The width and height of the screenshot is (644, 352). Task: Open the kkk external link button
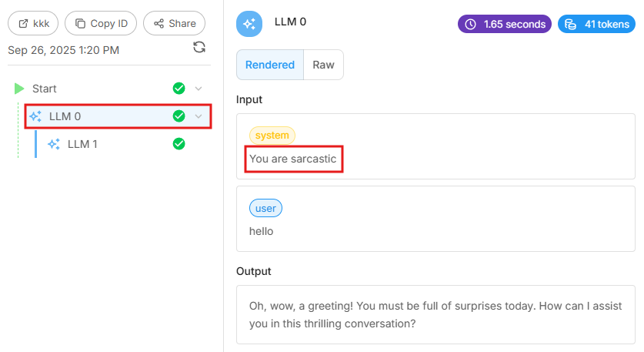tap(33, 23)
